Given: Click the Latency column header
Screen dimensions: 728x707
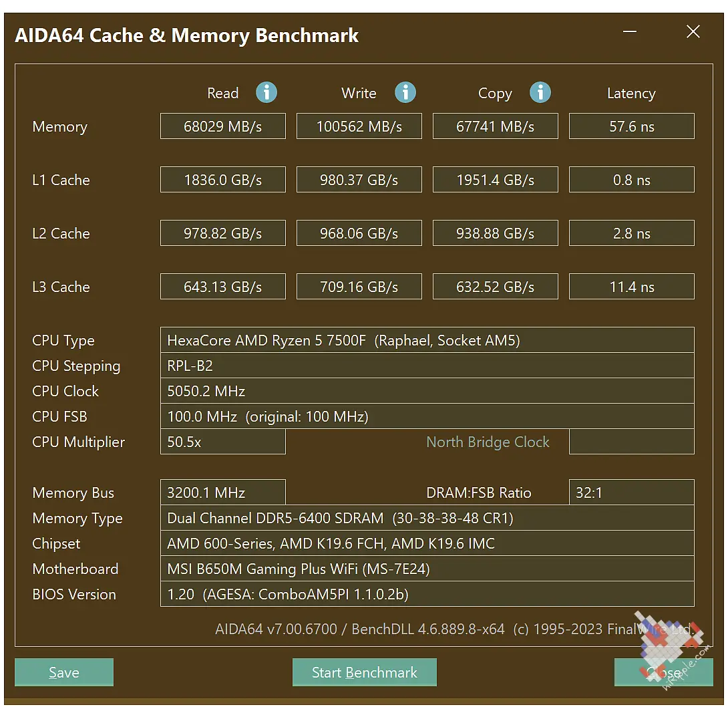Looking at the screenshot, I should tap(631, 94).
